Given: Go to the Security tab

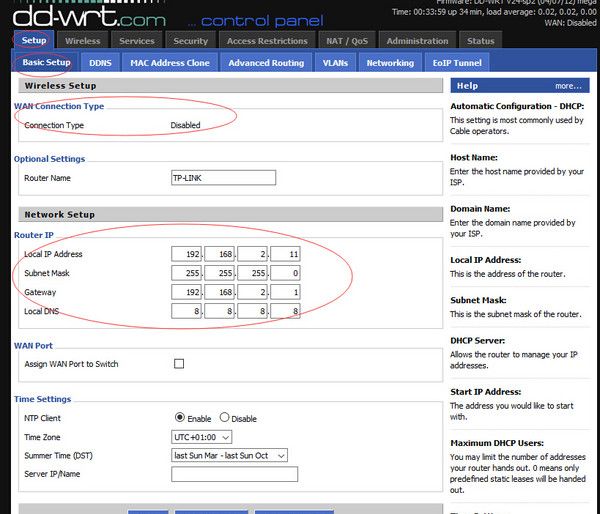Looking at the screenshot, I should [x=191, y=41].
